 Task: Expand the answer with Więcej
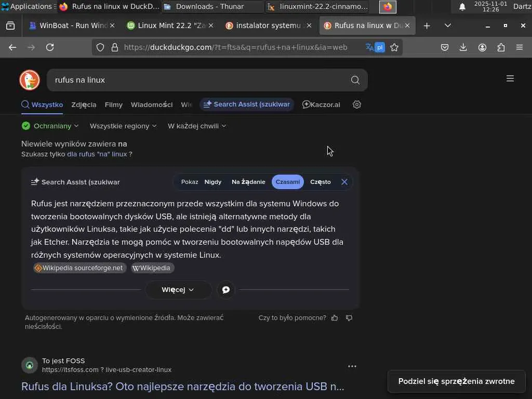(178, 290)
